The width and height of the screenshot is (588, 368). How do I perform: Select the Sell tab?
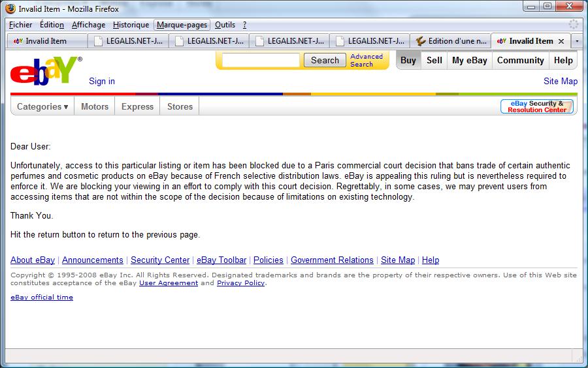tap(434, 60)
